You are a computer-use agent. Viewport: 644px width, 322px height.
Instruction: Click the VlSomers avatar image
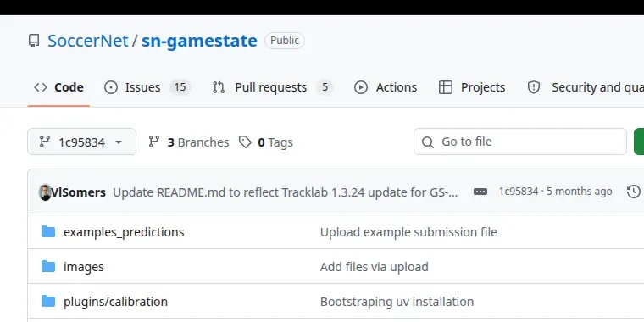[45, 192]
